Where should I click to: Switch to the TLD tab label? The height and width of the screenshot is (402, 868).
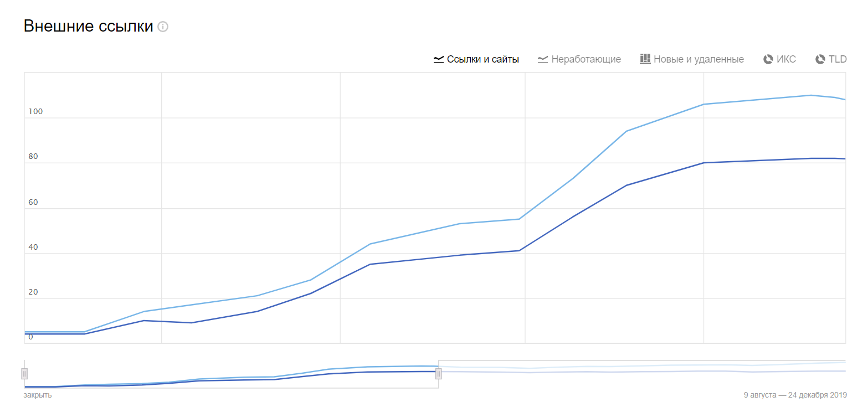838,59
